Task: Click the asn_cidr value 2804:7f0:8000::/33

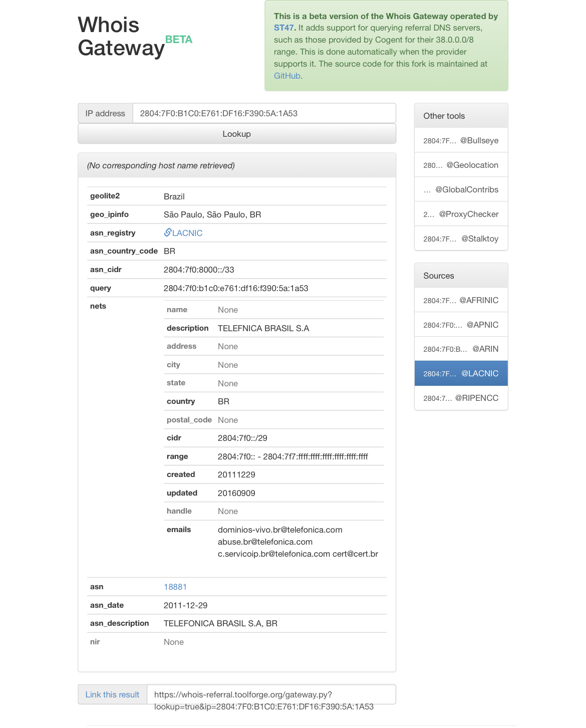Action: (x=199, y=270)
